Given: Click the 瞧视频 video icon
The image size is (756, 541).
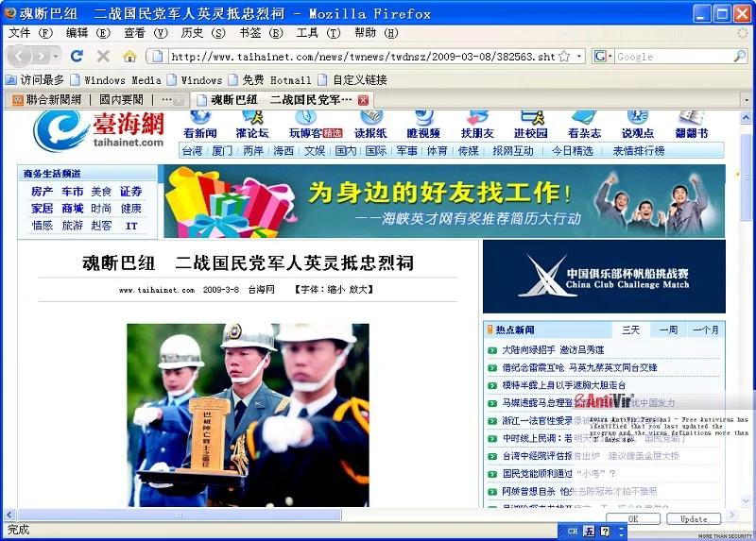Looking at the screenshot, I should coord(423,117).
